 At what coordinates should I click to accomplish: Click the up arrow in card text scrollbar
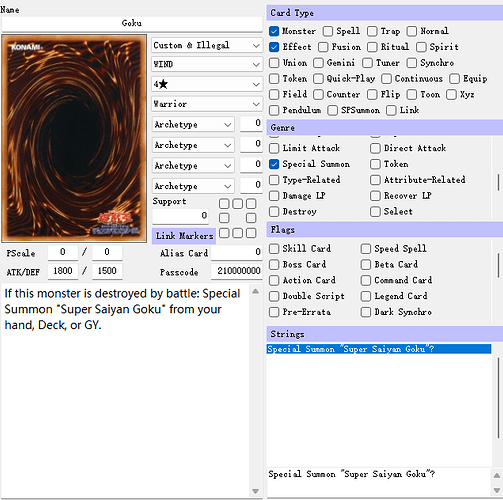256,291
